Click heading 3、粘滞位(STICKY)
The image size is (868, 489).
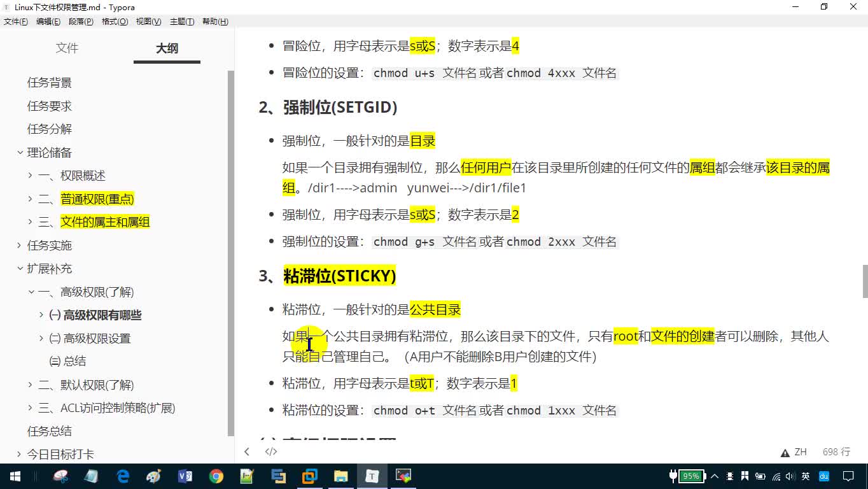point(327,276)
